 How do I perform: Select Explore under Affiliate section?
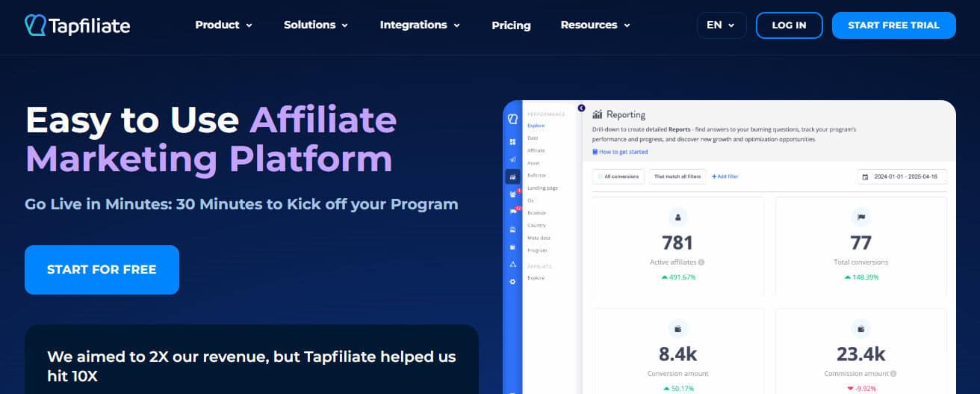point(536,277)
